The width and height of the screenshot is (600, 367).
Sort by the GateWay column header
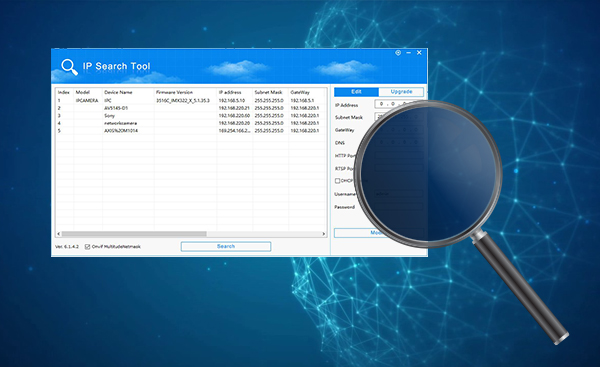pyautogui.click(x=300, y=92)
